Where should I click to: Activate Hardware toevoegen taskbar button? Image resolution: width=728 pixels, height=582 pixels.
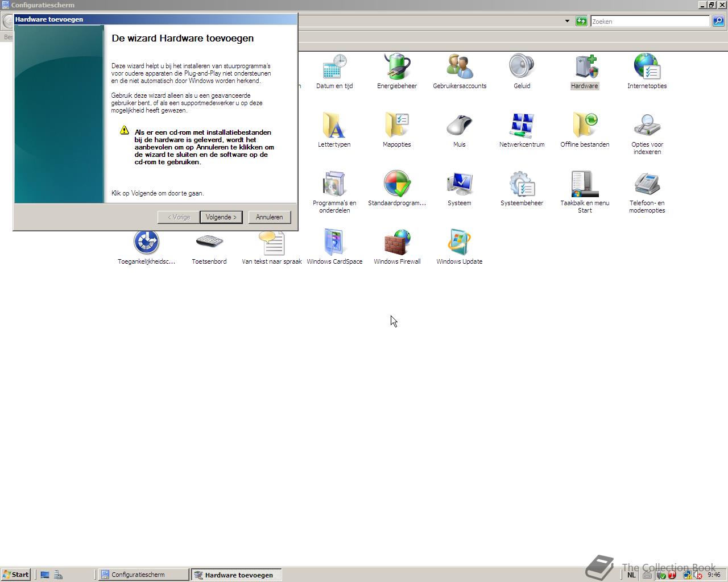tap(236, 575)
